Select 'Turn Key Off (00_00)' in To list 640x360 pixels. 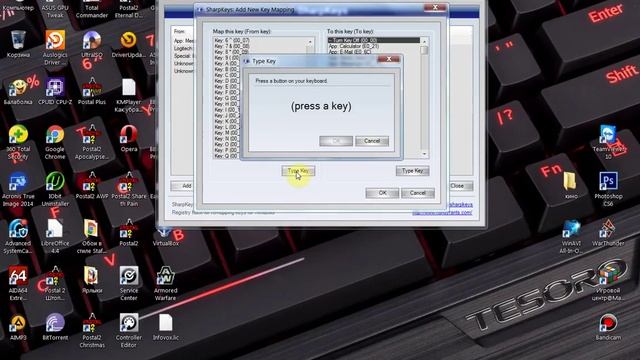tap(373, 40)
